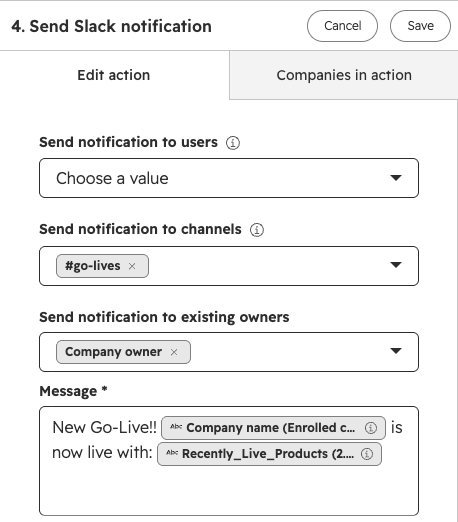This screenshot has height=522, width=458.
Task: Save the Slack notification action
Action: [x=420, y=26]
